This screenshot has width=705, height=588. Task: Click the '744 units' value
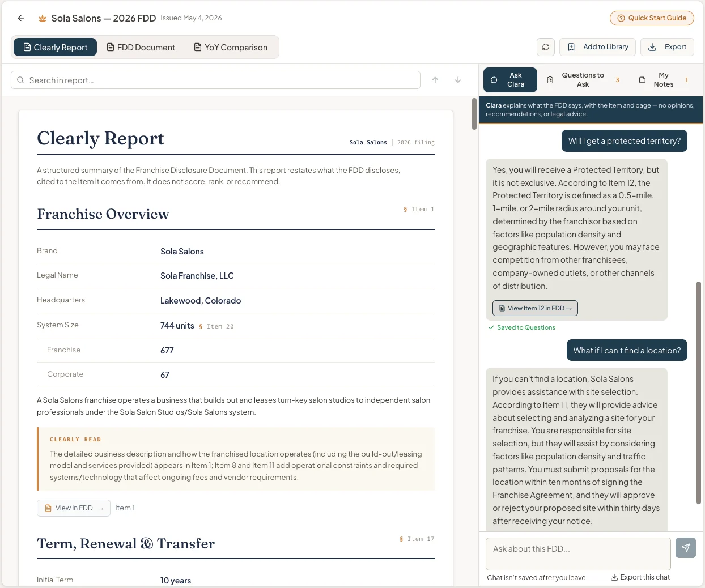pos(177,326)
